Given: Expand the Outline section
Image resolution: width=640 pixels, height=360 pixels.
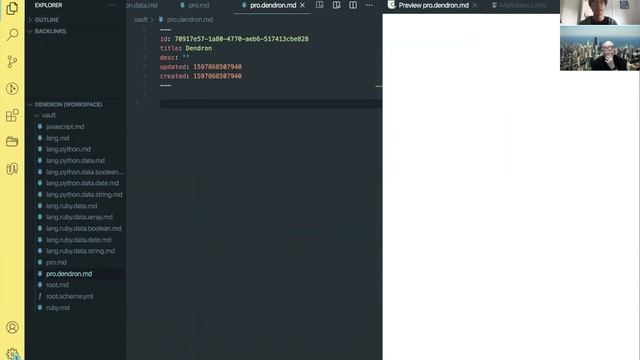Looking at the screenshot, I should [x=47, y=20].
